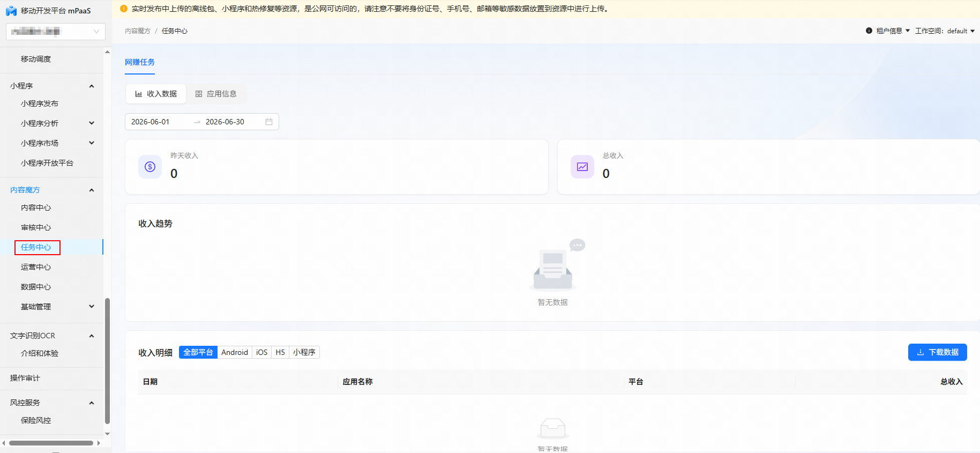Click the sidebar scroll-down arrow

[107, 434]
